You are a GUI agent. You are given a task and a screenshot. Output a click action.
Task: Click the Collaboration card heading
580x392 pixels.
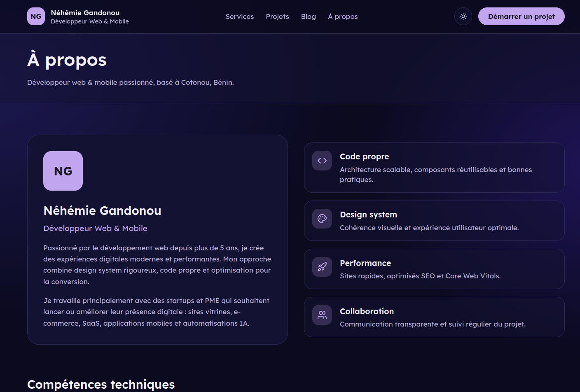(367, 311)
